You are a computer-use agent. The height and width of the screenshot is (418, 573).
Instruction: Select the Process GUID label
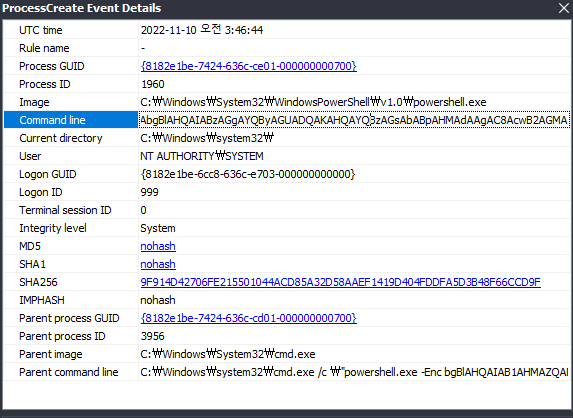point(52,66)
